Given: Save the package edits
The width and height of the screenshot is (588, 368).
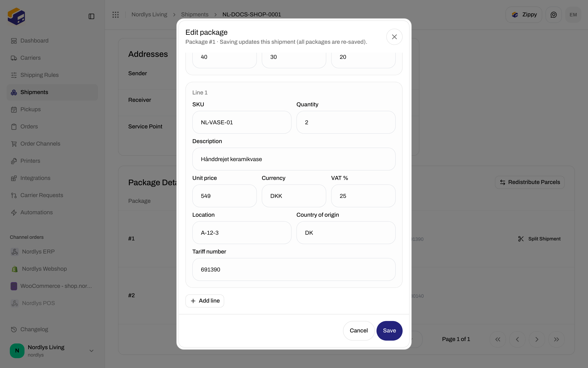Looking at the screenshot, I should 389,331.
